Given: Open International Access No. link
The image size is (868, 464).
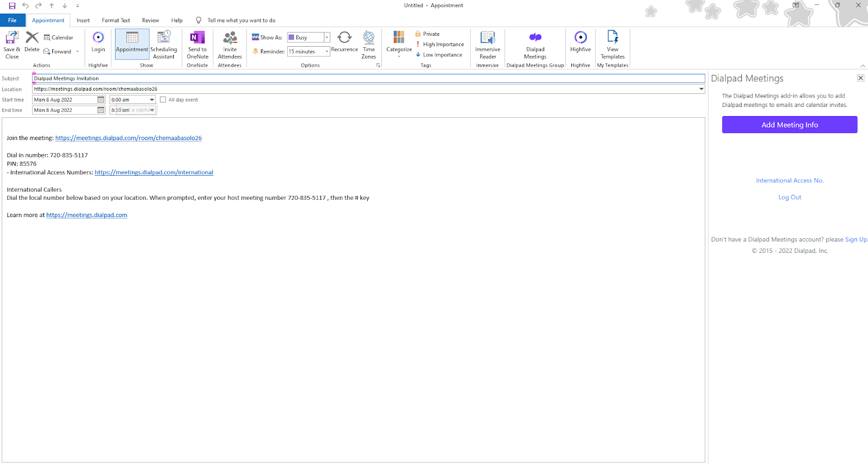Looking at the screenshot, I should tap(789, 181).
